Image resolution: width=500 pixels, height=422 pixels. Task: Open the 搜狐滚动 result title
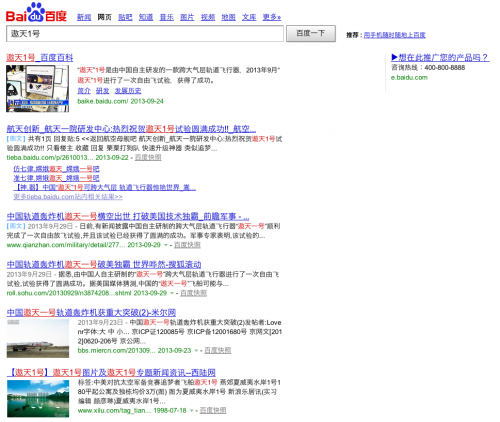point(104,265)
